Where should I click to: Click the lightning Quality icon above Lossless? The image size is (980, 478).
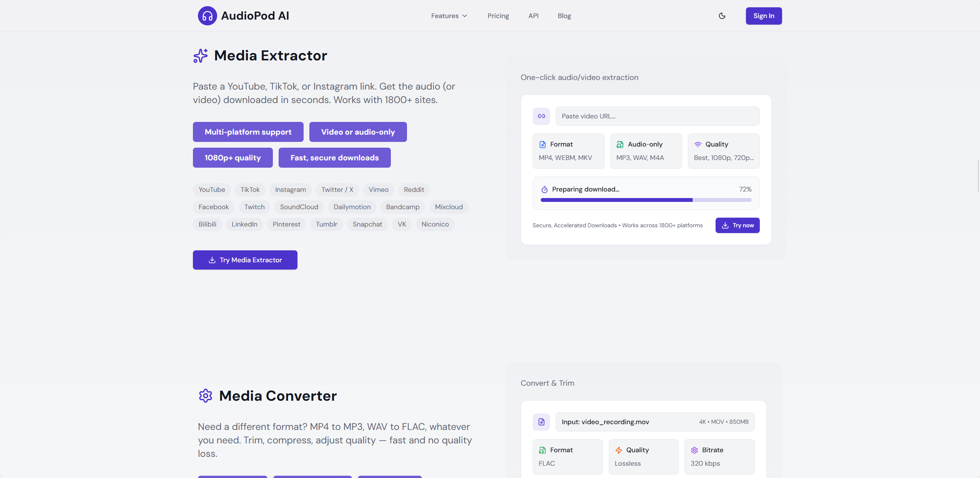(x=619, y=450)
